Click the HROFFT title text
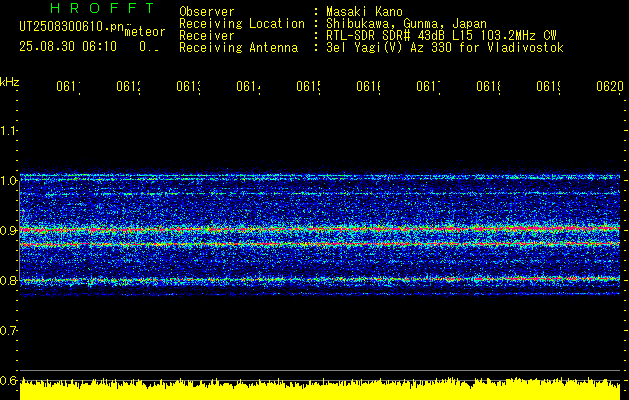629x400 pixels. pyautogui.click(x=102, y=8)
